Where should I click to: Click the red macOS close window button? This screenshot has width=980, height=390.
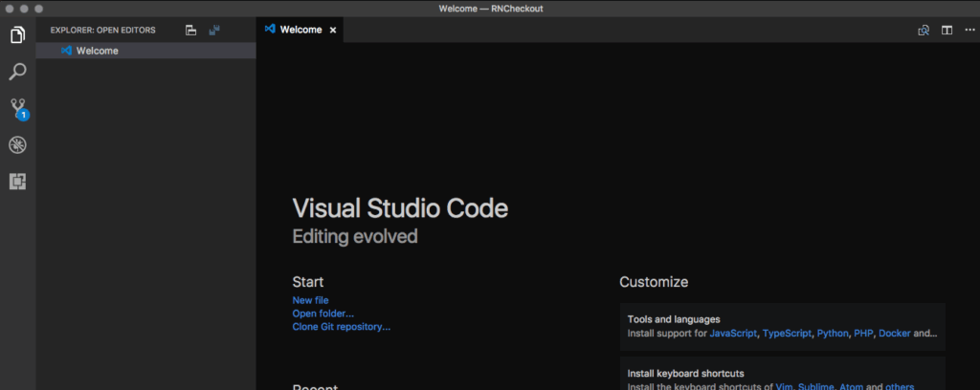click(x=10, y=9)
